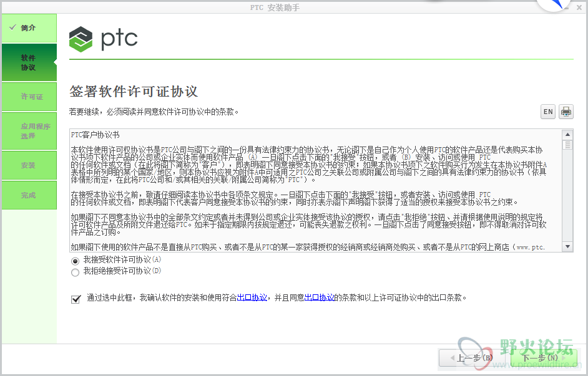Select the 软件协议 step in sidebar

coord(29,62)
